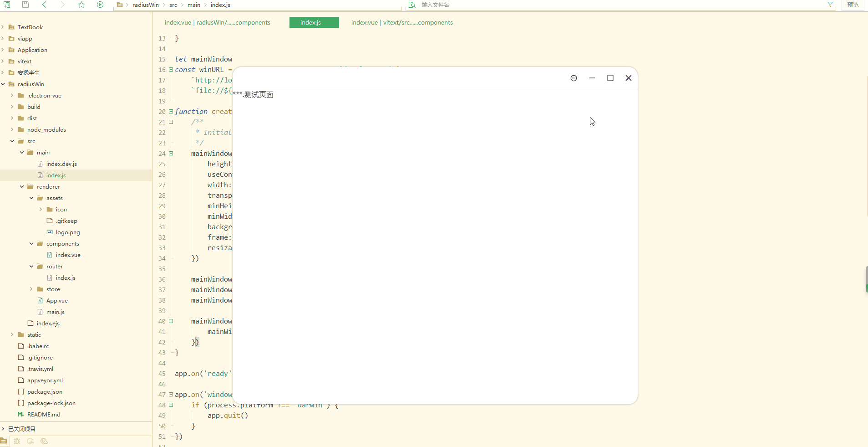Switch to the index.vue radiusWin tab
The width and height of the screenshot is (868, 447).
pyautogui.click(x=218, y=22)
